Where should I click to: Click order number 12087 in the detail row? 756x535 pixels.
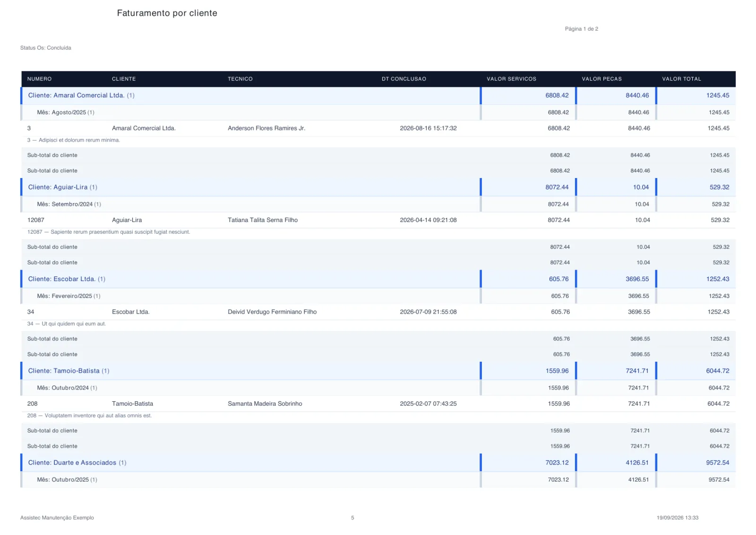pyautogui.click(x=36, y=220)
